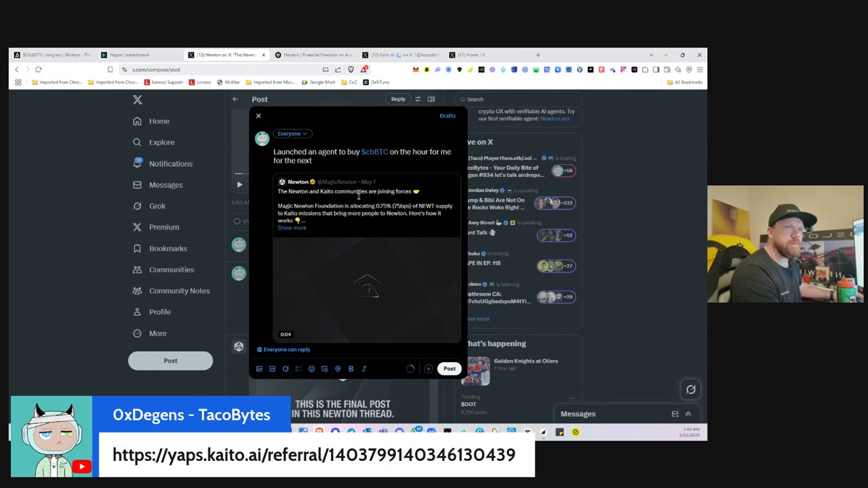The image size is (868, 488).
Task: Click Show more in quoted Newton post
Action: (292, 228)
